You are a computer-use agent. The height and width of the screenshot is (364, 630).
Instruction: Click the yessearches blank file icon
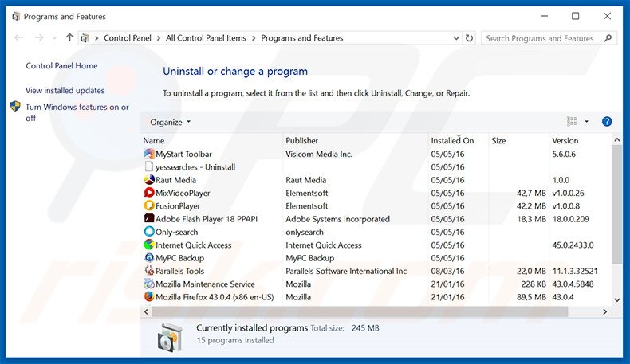(149, 166)
